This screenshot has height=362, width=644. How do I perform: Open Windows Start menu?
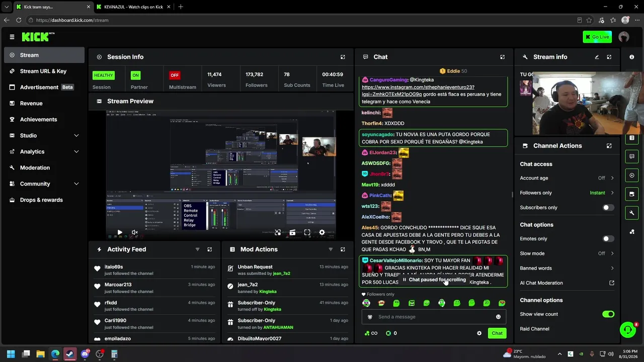(11, 354)
